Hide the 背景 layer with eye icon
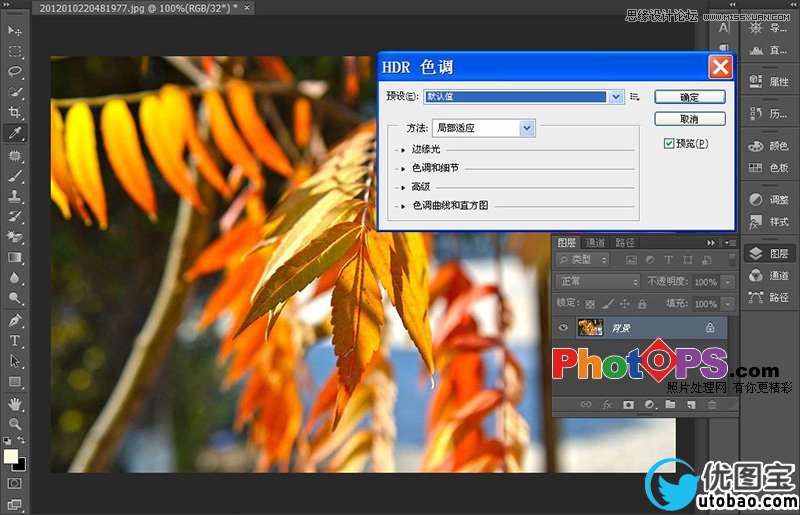800x515 pixels. click(x=563, y=328)
